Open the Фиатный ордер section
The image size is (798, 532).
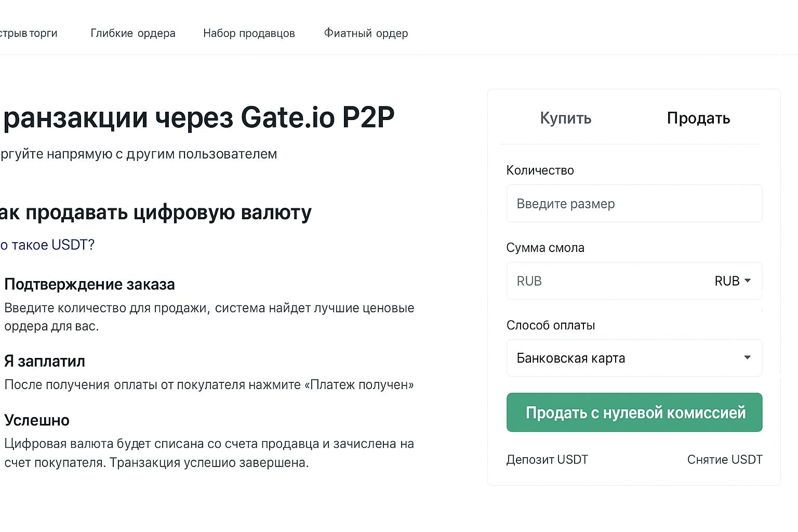(x=366, y=33)
